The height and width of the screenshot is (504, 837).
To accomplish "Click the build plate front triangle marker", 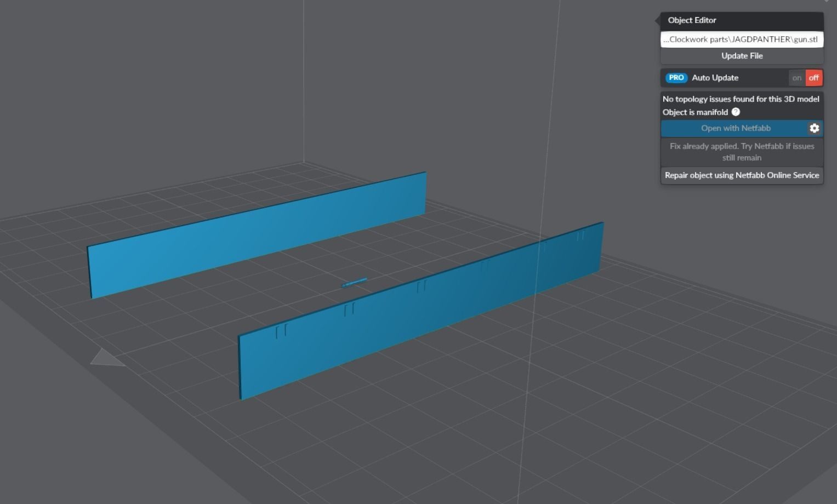I will 107,357.
